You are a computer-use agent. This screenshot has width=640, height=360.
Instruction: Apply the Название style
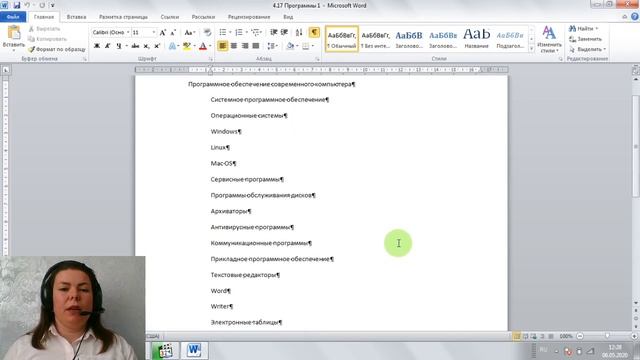click(476, 39)
